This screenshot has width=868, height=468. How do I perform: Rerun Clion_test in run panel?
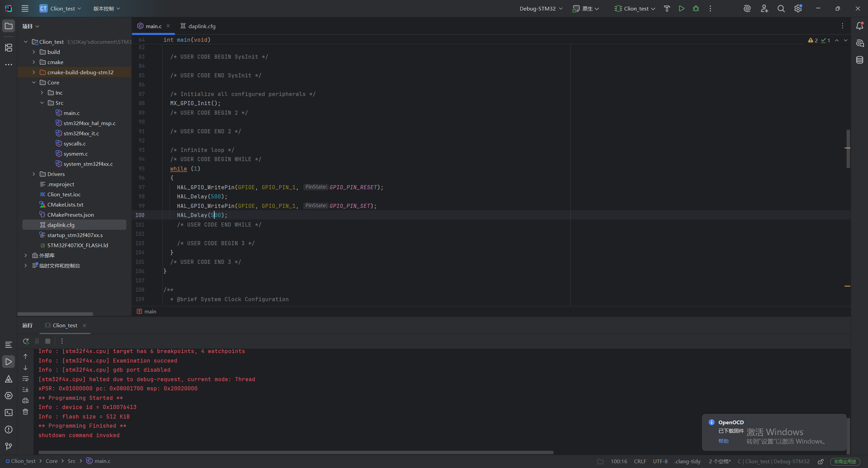coord(26,341)
